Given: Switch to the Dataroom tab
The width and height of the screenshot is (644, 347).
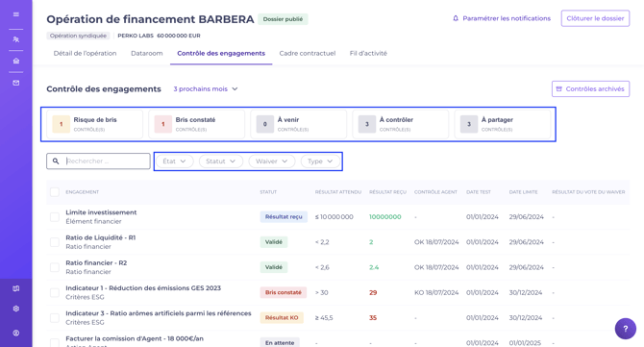Looking at the screenshot, I should 147,53.
